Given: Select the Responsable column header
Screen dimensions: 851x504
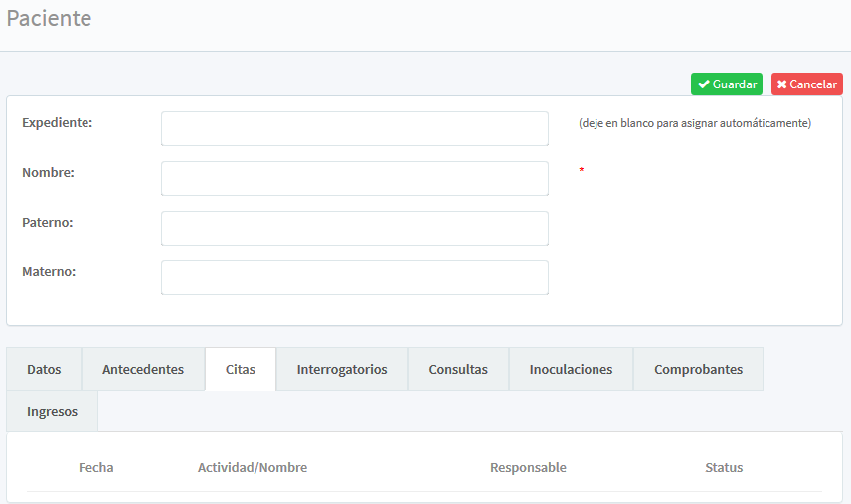Looking at the screenshot, I should 528,467.
